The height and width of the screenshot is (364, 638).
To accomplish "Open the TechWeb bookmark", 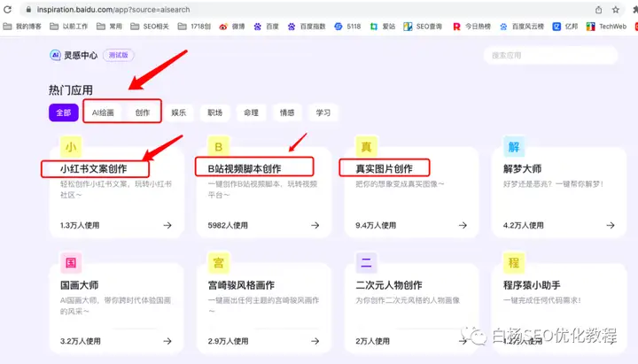I will (x=606, y=27).
